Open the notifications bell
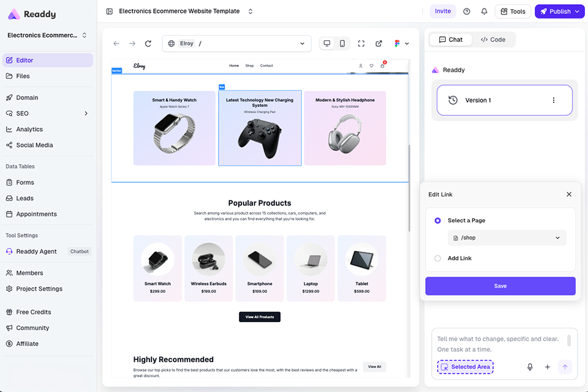The image size is (588, 392). click(484, 11)
